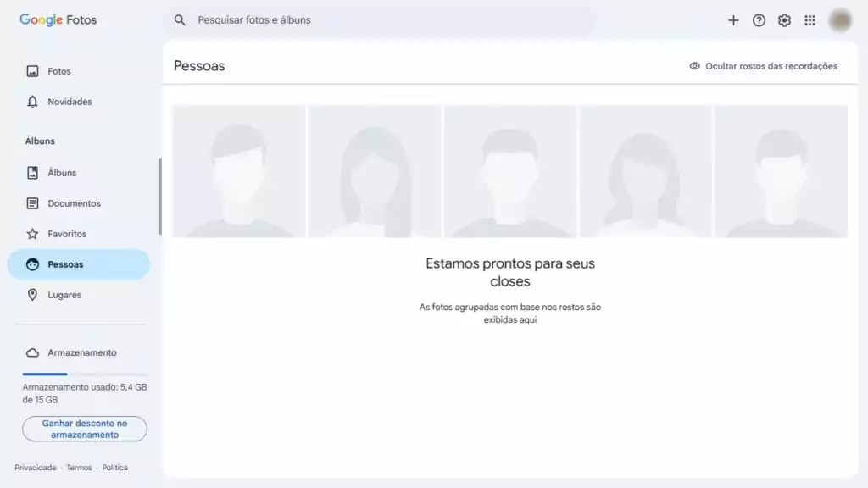The height and width of the screenshot is (488, 868).
Task: Select Pessoas in the sidebar
Action: pos(79,264)
